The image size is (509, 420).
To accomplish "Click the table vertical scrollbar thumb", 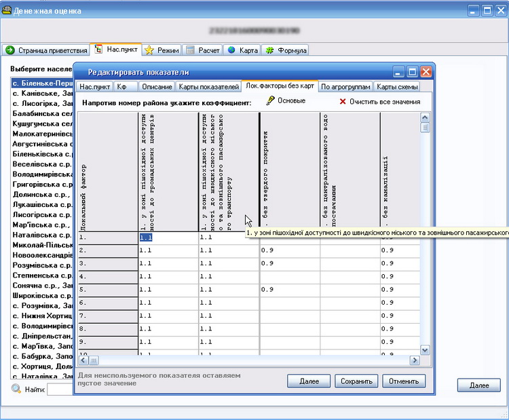I will [425, 128].
